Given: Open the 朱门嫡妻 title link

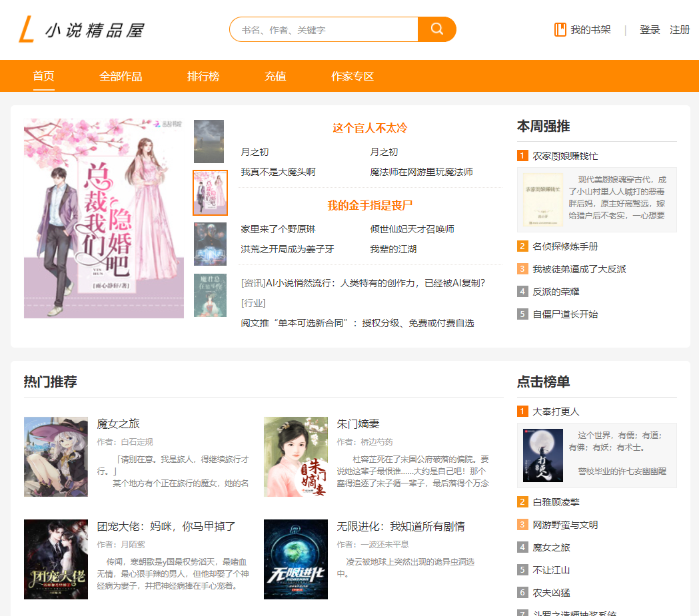Looking at the screenshot, I should 358,424.
